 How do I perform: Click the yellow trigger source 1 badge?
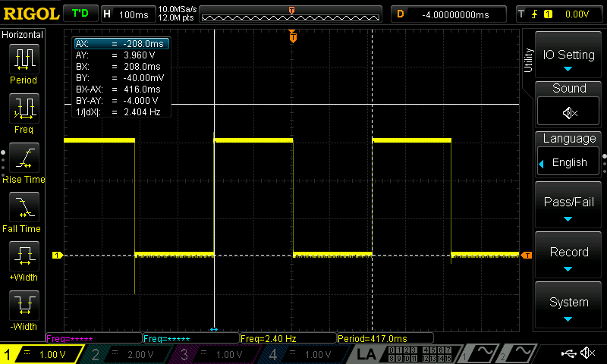click(548, 14)
